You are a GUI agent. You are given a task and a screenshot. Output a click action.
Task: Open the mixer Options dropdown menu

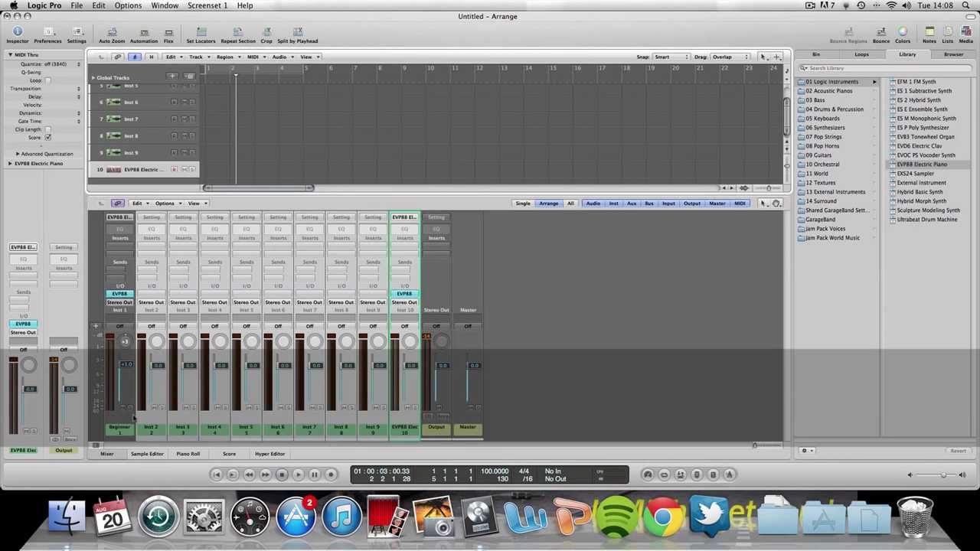[166, 204]
